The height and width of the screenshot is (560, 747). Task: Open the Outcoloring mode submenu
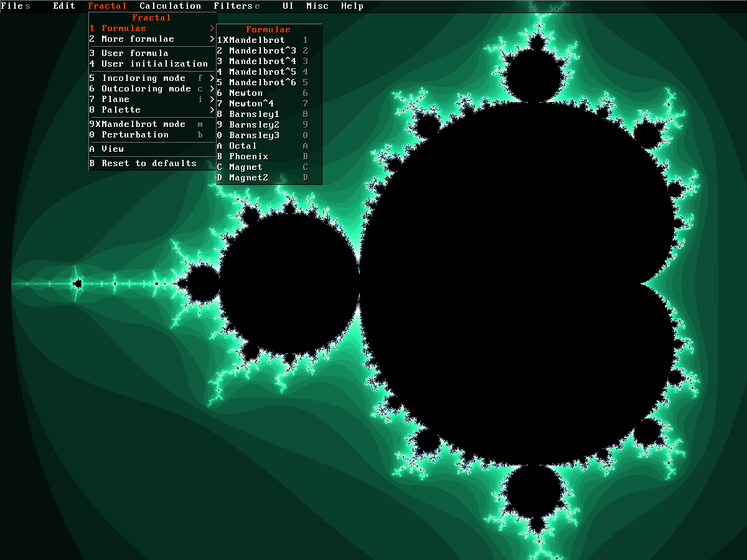click(x=146, y=89)
